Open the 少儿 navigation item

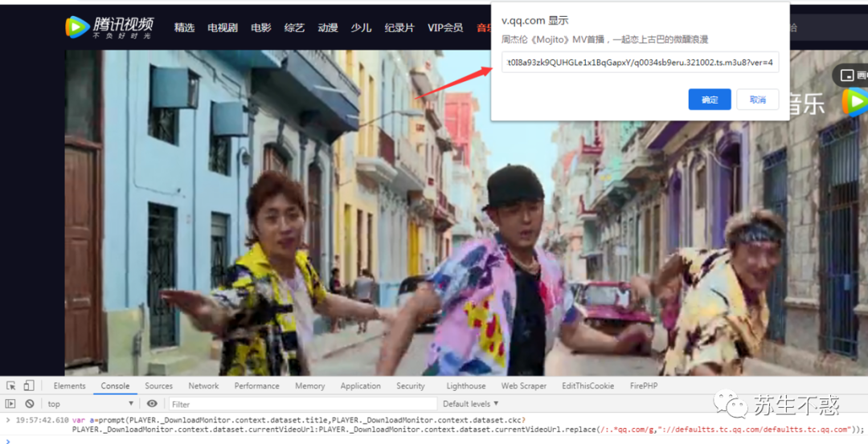click(x=361, y=27)
